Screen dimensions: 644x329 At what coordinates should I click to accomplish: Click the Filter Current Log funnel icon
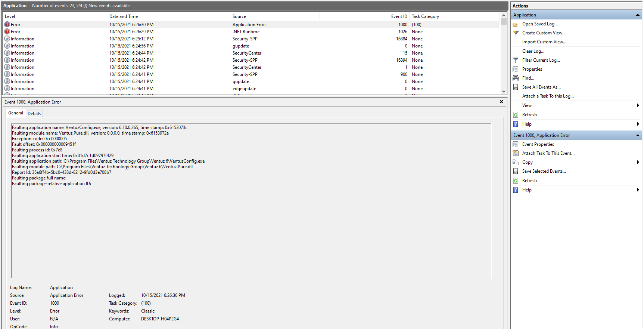(x=516, y=60)
